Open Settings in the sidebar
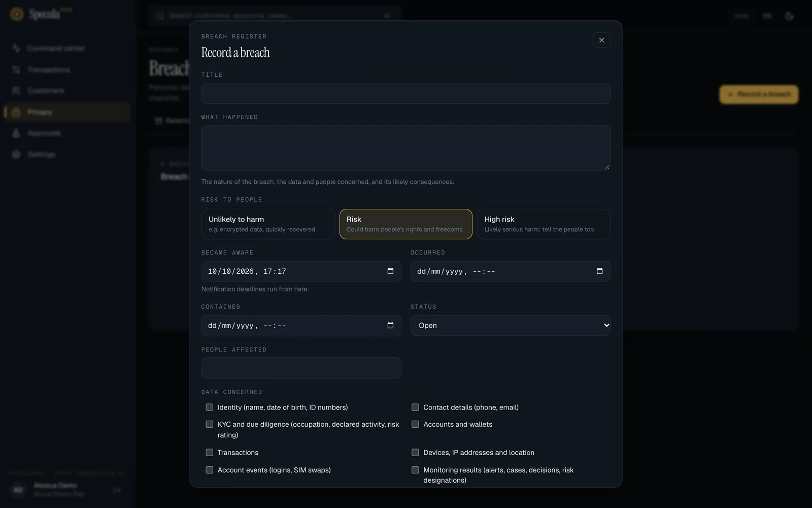Viewport: 812px width, 508px height. pos(67,154)
